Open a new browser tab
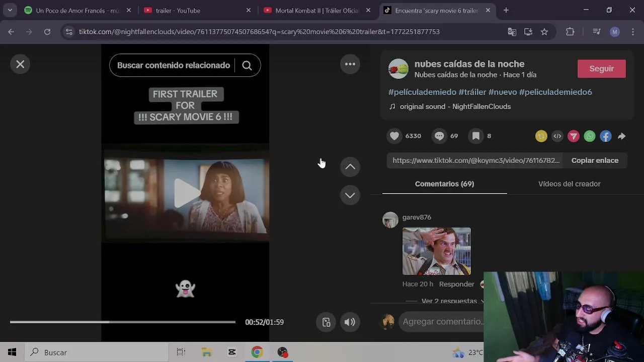This screenshot has height=362, width=644. [x=506, y=11]
